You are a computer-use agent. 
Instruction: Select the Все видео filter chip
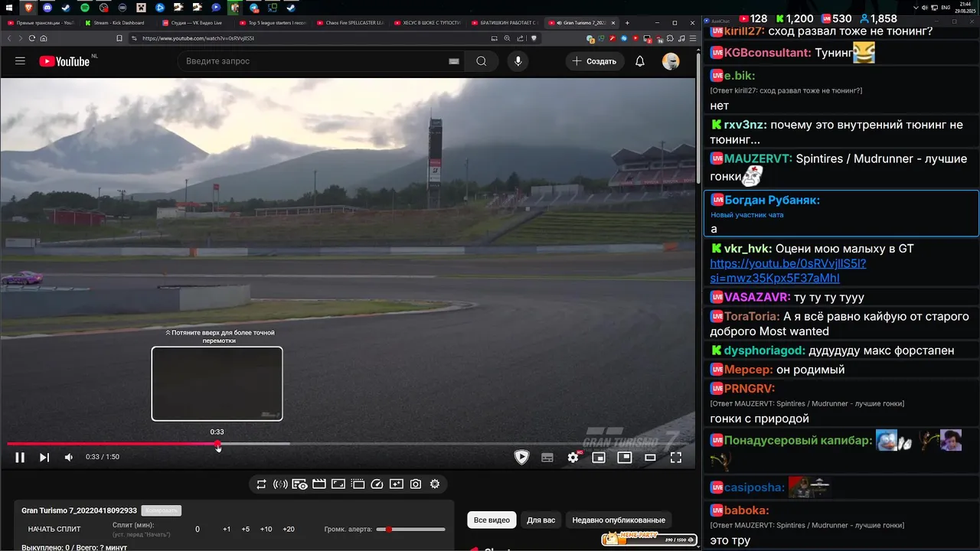(492, 520)
